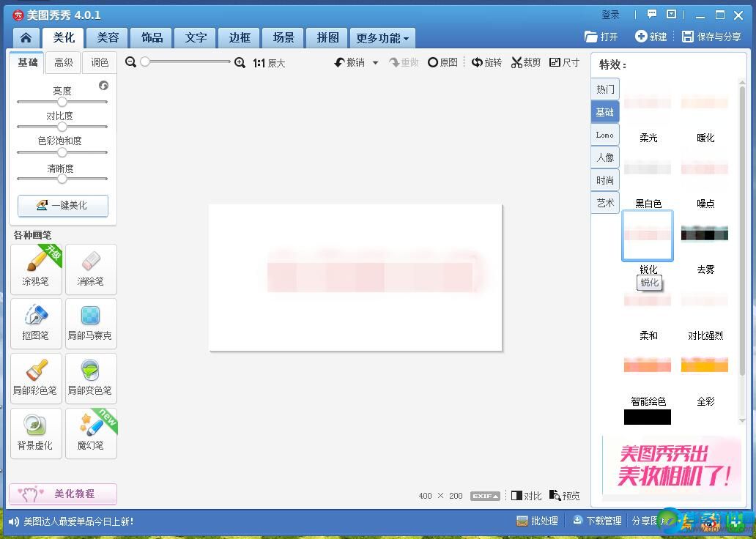Open the 调色 color sub-tab
Screen dimensions: 756x539
point(100,63)
